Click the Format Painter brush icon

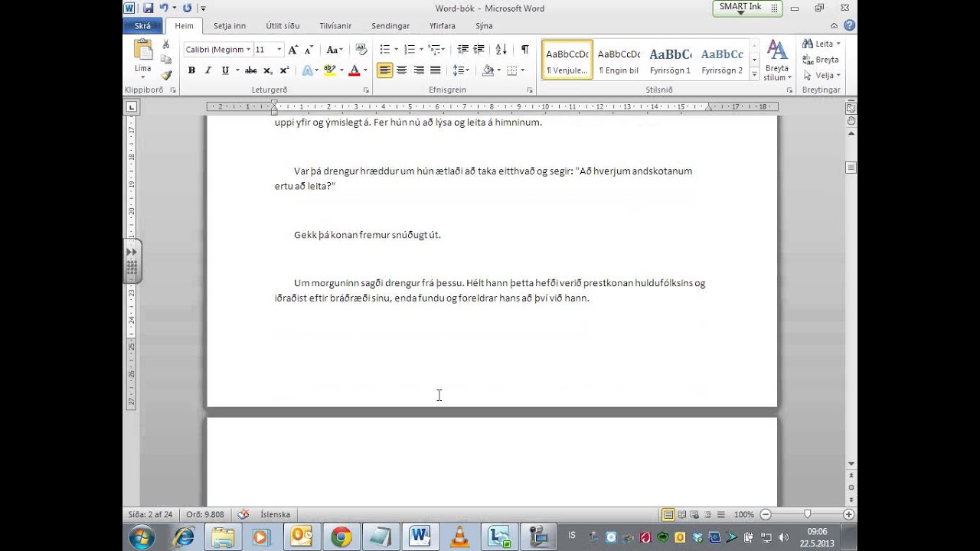point(166,75)
